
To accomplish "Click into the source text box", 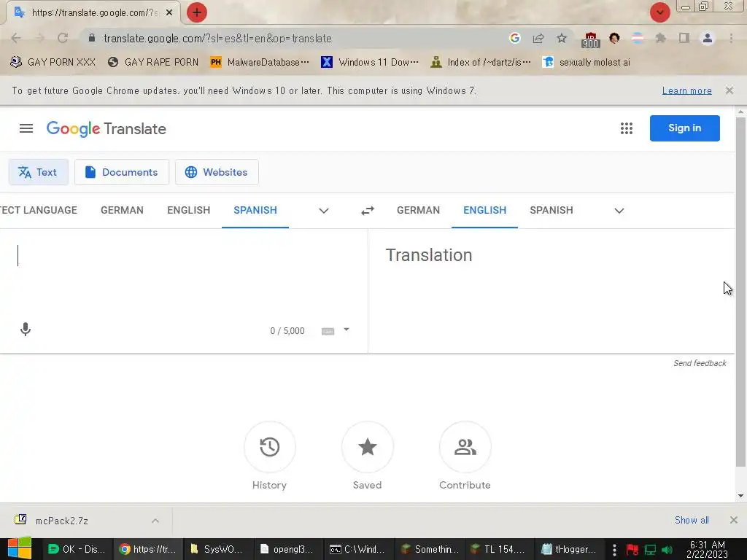I will coord(183,274).
